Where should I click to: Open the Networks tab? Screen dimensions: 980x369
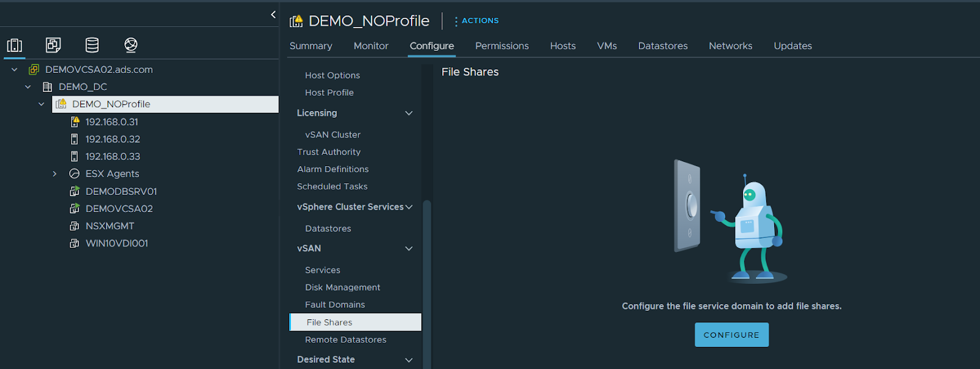point(730,45)
